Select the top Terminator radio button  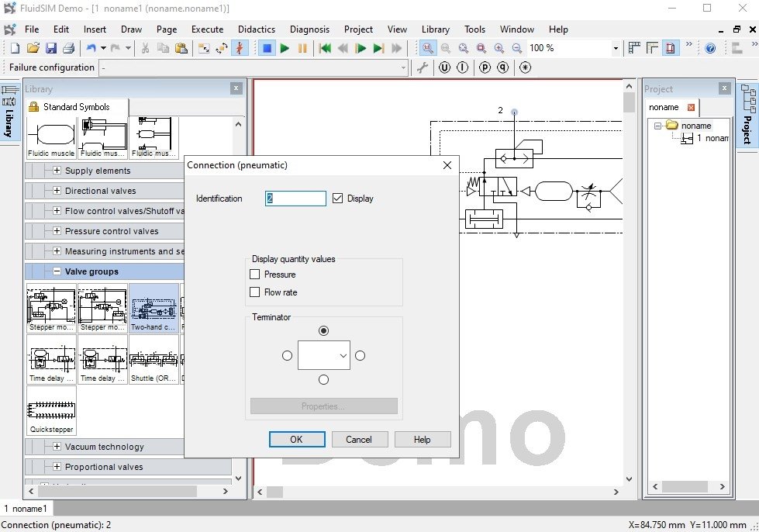tap(324, 330)
